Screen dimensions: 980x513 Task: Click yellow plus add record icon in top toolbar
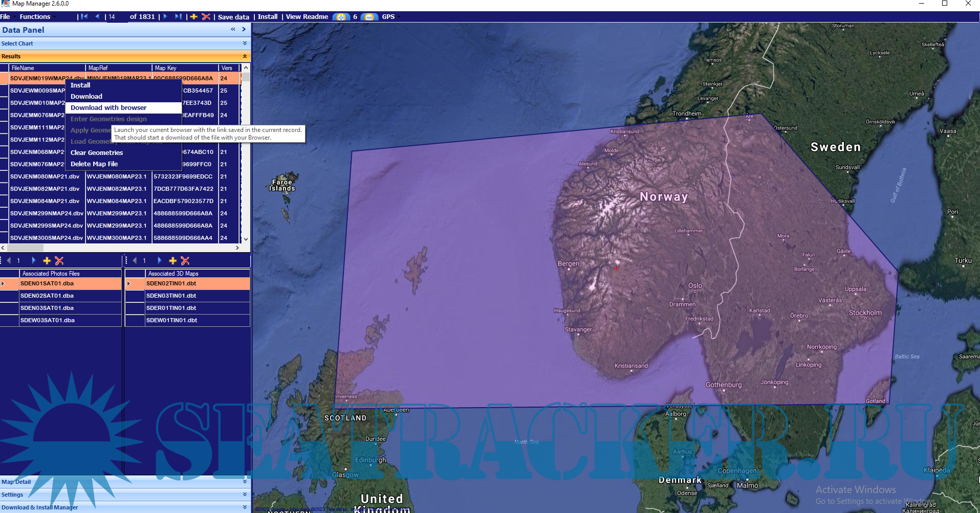[x=194, y=17]
